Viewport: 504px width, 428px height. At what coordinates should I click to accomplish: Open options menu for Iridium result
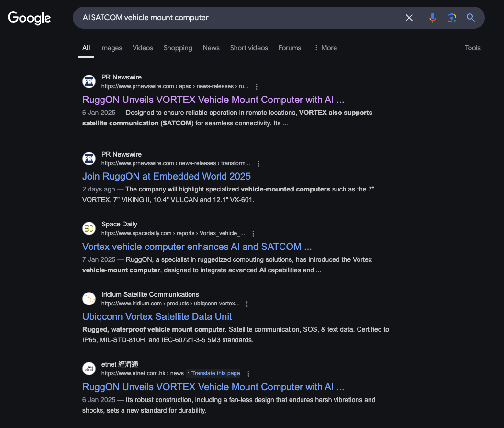pos(247,304)
